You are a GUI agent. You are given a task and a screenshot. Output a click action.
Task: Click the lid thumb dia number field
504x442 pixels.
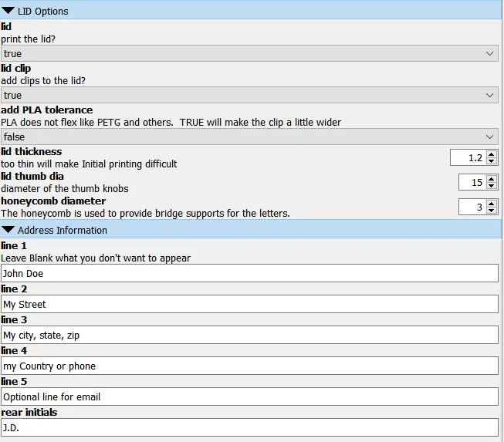472,183
